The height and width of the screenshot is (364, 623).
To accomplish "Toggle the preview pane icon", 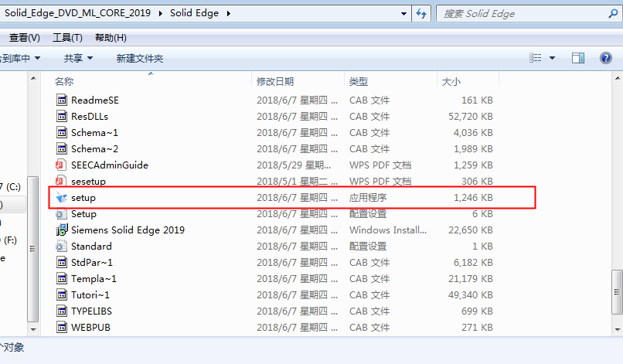I will click(x=578, y=58).
